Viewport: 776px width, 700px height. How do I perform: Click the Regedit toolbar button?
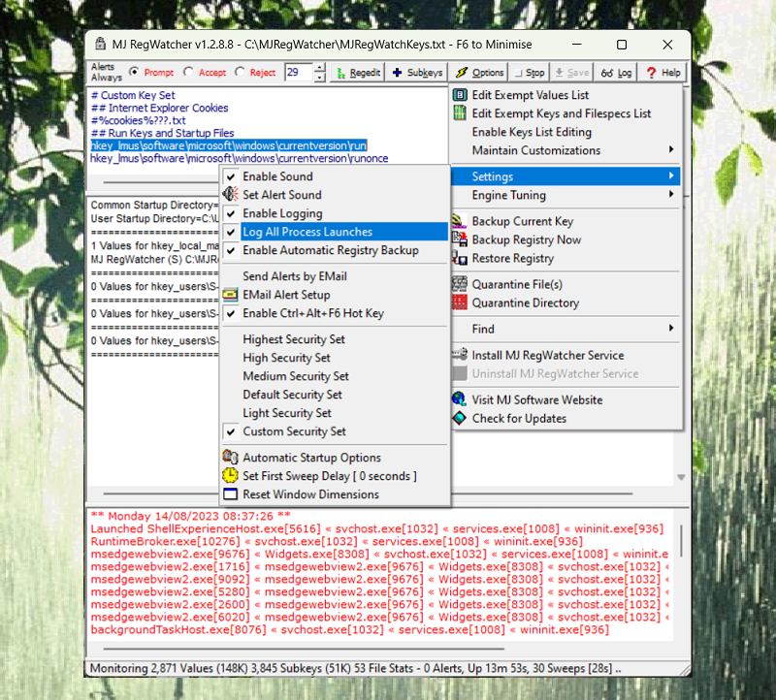(x=359, y=73)
